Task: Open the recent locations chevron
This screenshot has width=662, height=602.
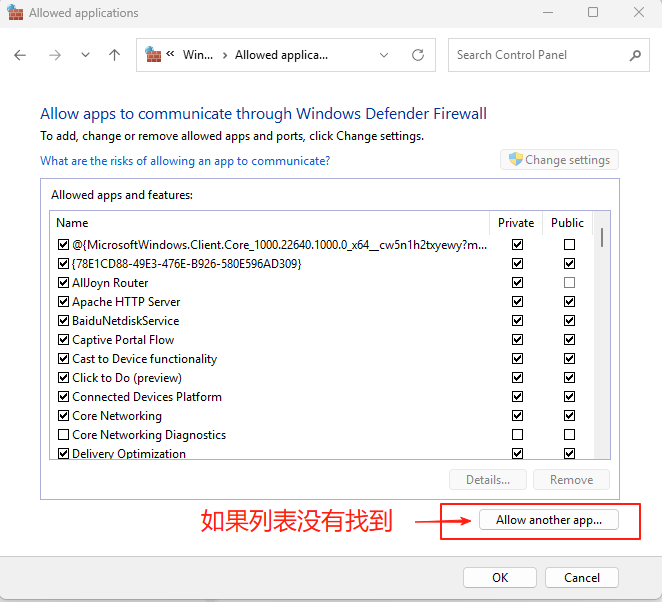Action: [85, 55]
